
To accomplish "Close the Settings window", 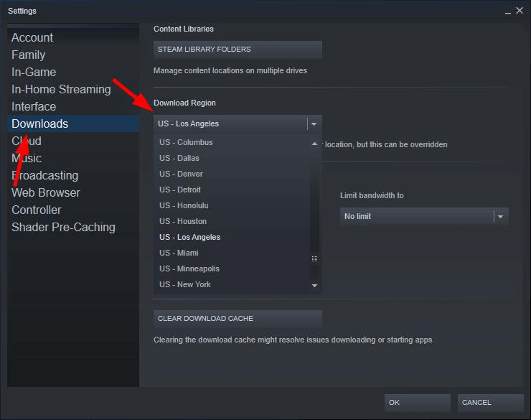I will point(520,11).
